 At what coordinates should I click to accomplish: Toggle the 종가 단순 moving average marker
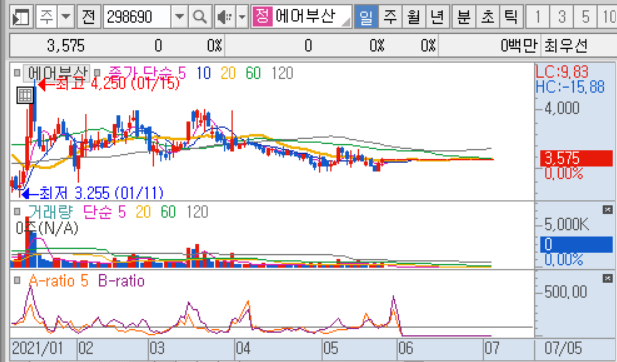tap(97, 73)
